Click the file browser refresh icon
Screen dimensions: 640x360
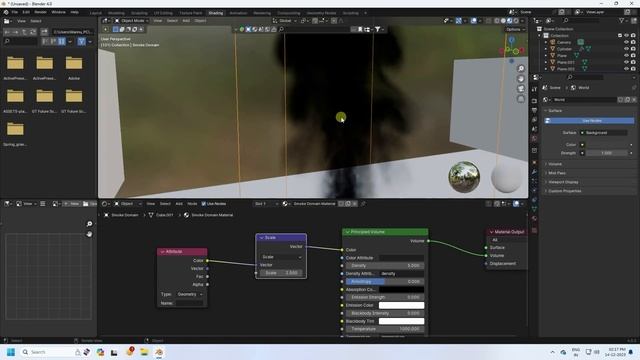point(33,31)
